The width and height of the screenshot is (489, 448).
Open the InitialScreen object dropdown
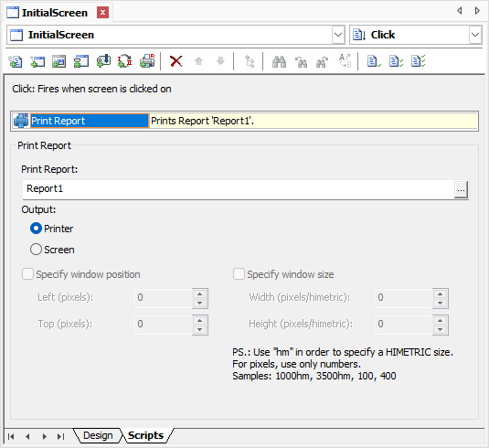click(338, 35)
